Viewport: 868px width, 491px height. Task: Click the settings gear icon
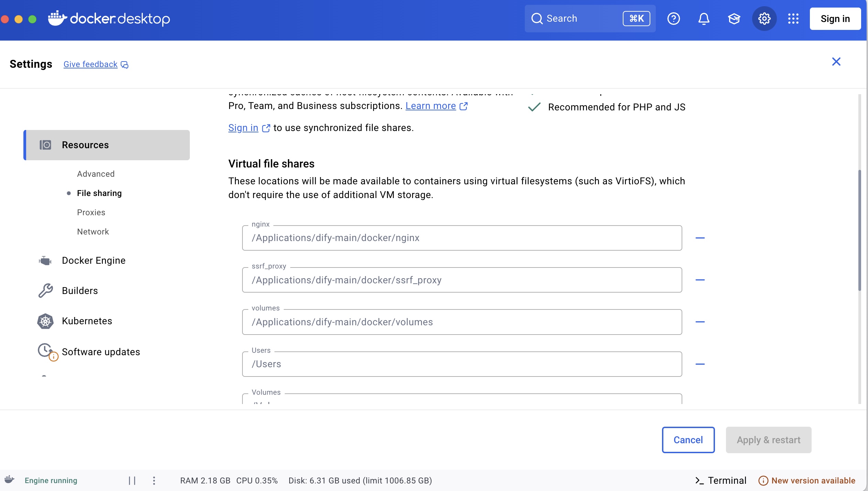764,19
